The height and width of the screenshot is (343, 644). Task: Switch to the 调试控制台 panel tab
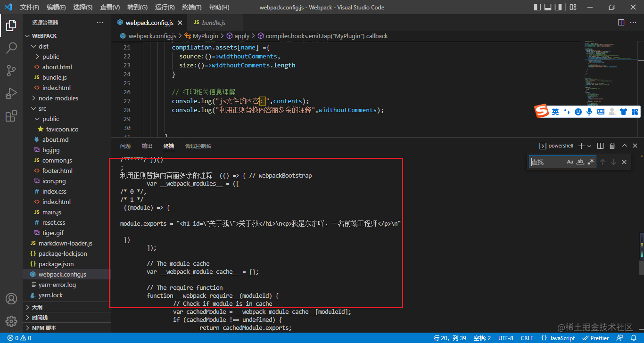click(x=198, y=146)
